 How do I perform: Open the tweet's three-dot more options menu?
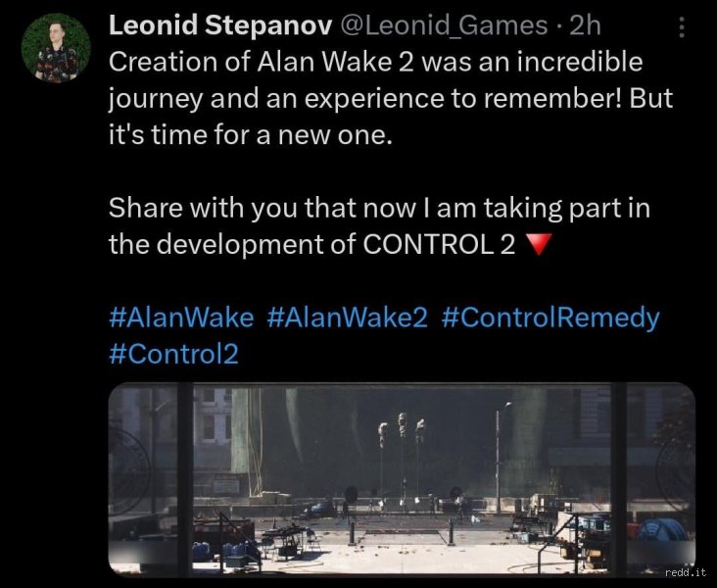[x=682, y=27]
